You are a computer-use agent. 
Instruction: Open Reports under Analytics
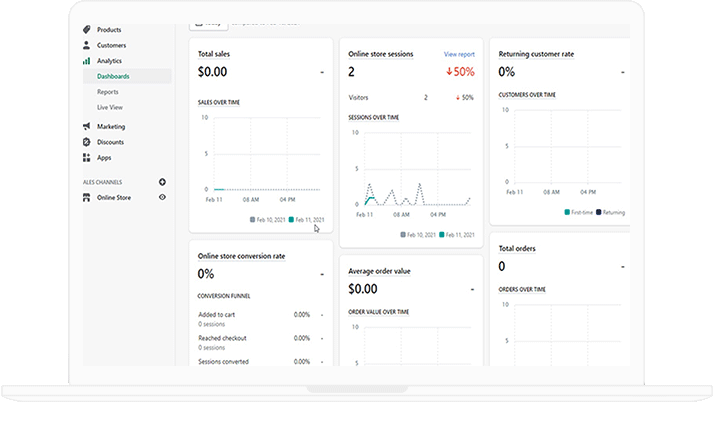pos(107,91)
